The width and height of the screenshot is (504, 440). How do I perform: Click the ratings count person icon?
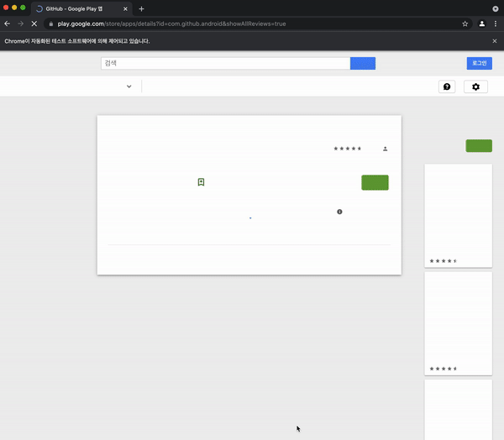coord(385,149)
